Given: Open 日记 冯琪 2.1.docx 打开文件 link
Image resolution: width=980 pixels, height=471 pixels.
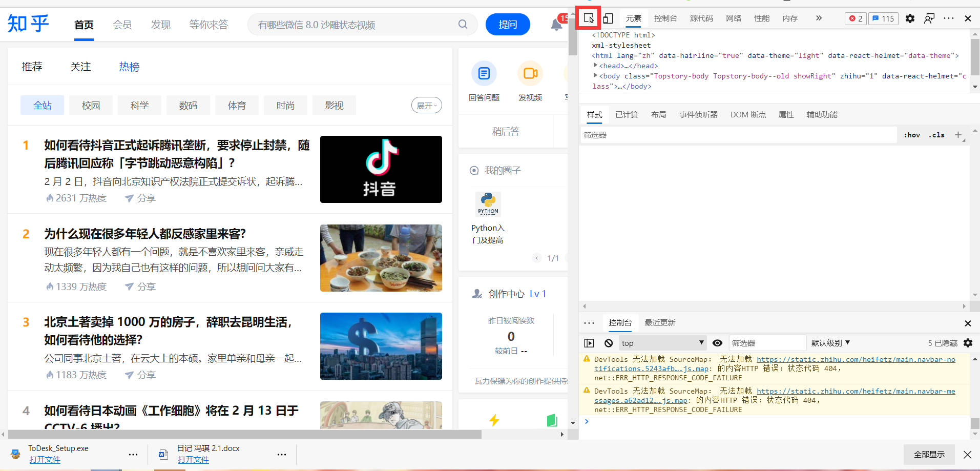Looking at the screenshot, I should point(193,460).
